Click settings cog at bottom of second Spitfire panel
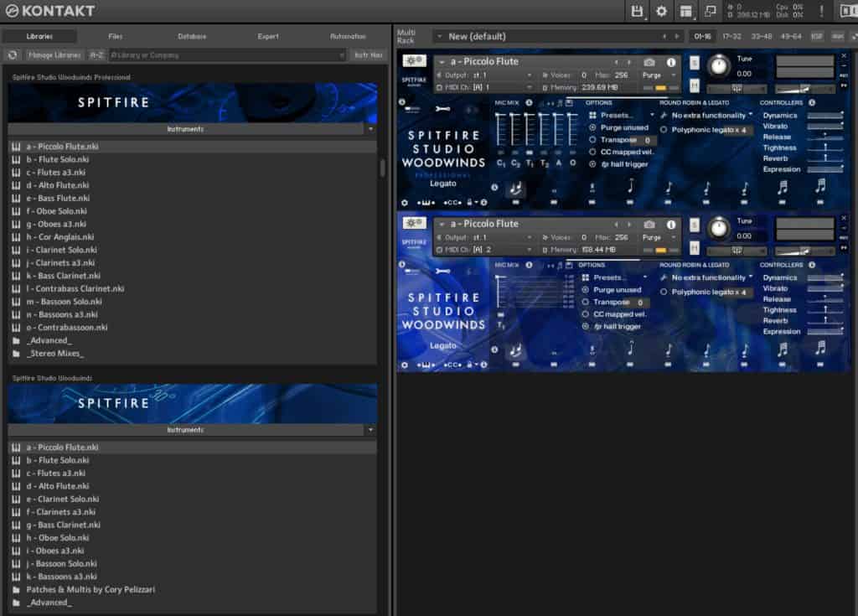The height and width of the screenshot is (616, 858). [x=405, y=365]
